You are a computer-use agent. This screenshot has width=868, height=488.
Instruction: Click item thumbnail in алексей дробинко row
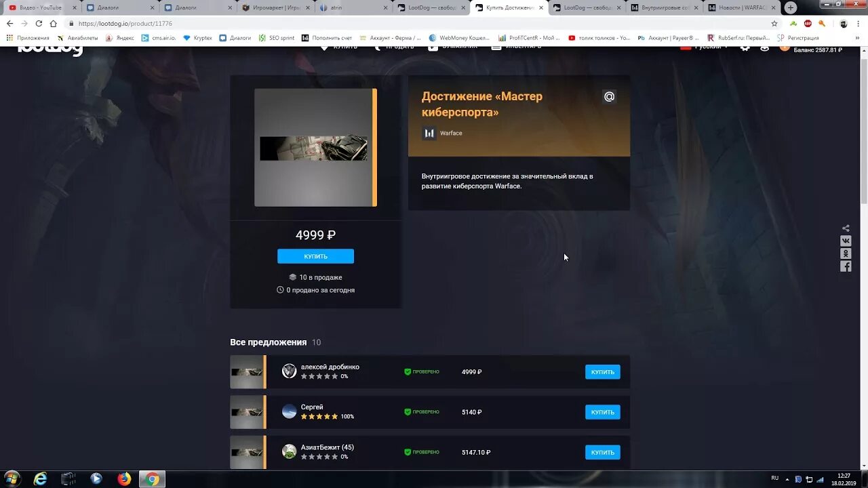[x=247, y=372]
